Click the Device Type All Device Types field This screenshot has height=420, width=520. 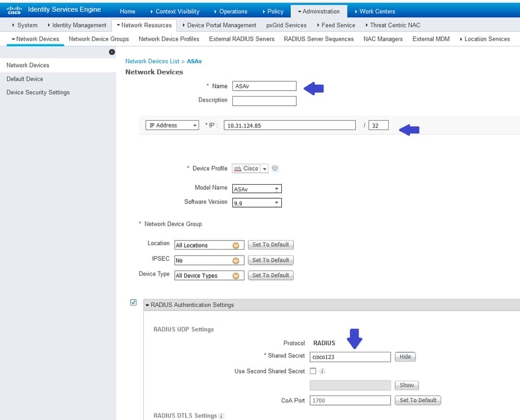(x=209, y=276)
